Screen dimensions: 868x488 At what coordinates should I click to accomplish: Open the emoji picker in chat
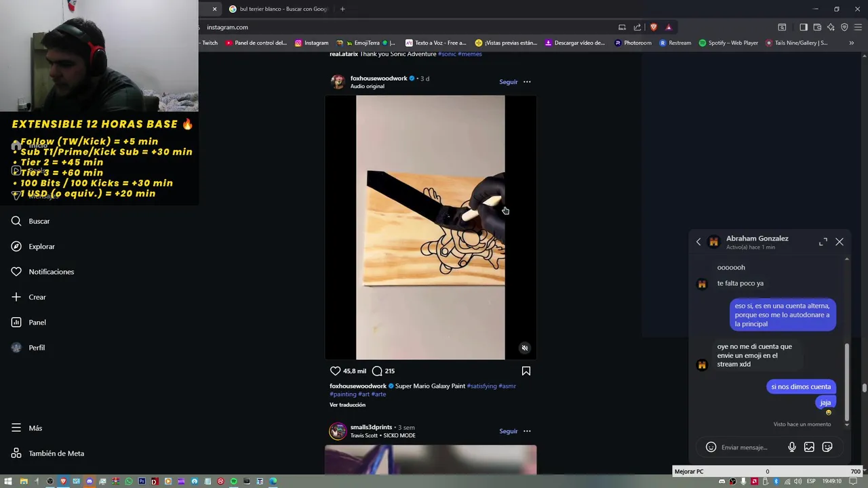click(x=711, y=447)
